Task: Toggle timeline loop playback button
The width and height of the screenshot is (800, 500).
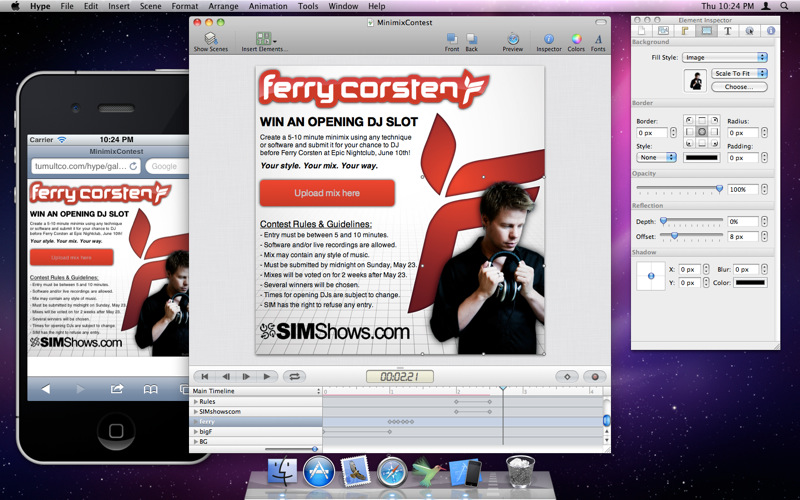Action: (294, 376)
